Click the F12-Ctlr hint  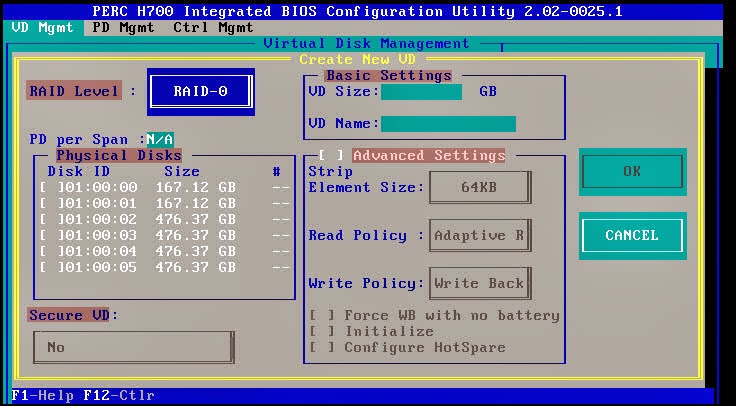tap(119, 396)
